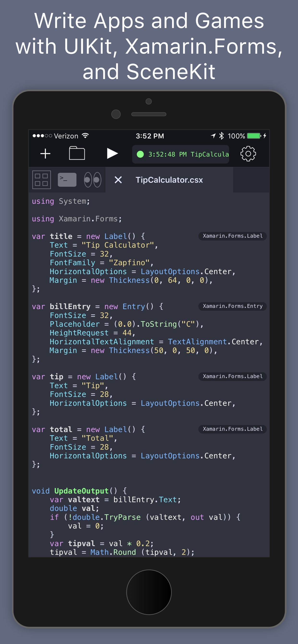This screenshot has width=298, height=644.
Task: Click the status bar showing 3:52:48 PM TipCalcula
Action: (181, 154)
